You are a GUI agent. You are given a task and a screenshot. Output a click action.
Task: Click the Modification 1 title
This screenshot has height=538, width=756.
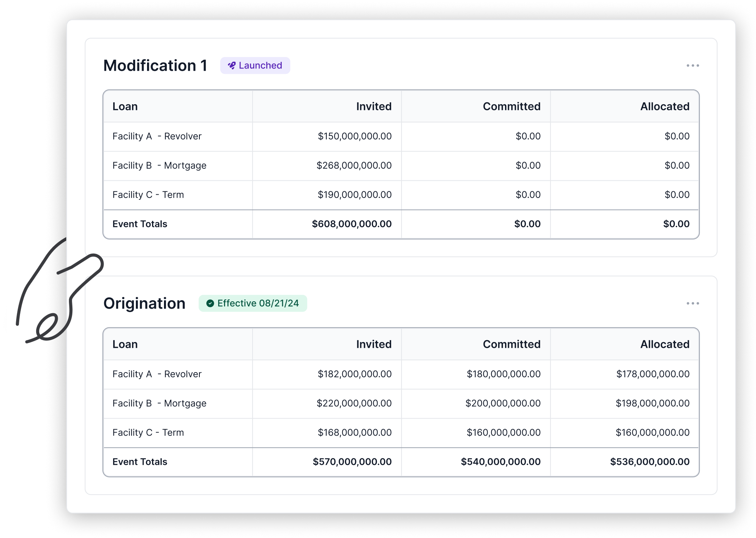[155, 65]
